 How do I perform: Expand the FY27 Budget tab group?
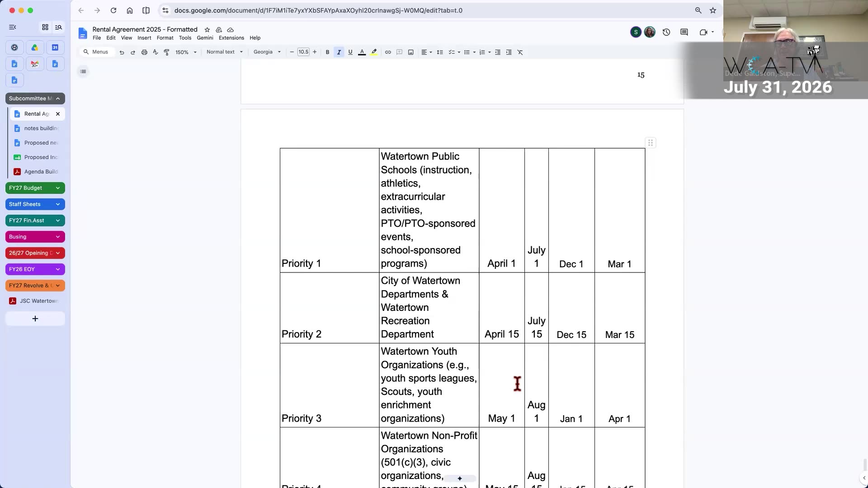point(35,188)
